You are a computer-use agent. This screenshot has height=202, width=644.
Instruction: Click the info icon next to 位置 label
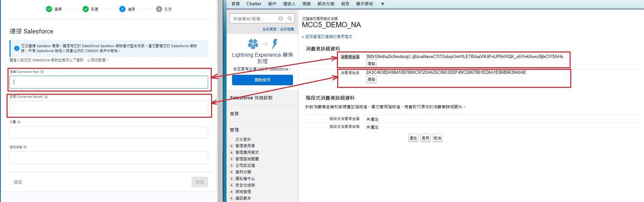coord(19,122)
